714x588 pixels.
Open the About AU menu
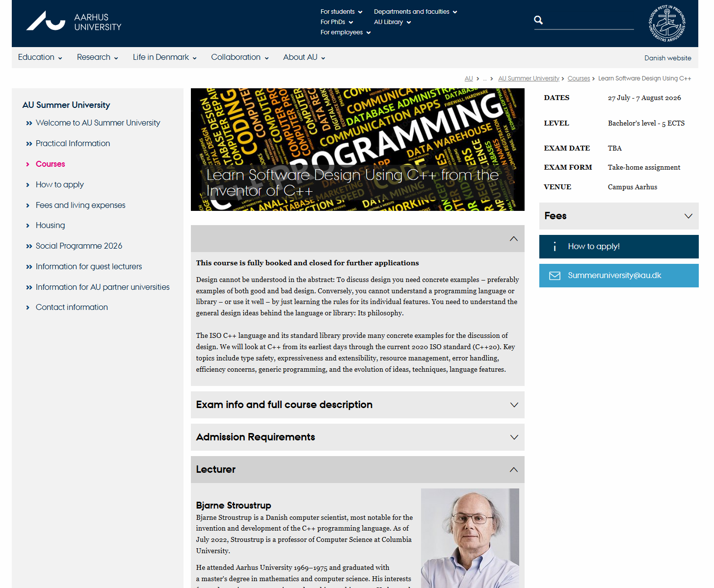pyautogui.click(x=304, y=57)
